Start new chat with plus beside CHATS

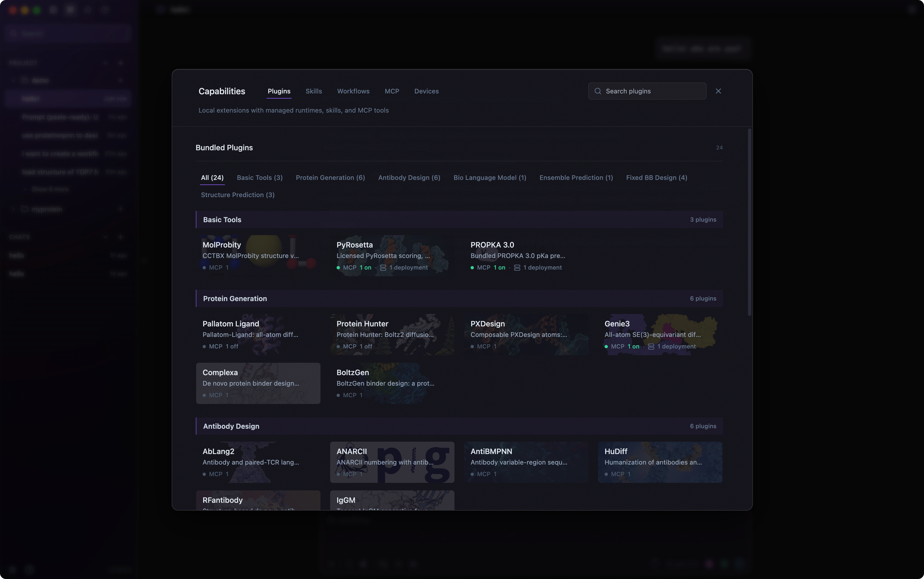coord(121,237)
